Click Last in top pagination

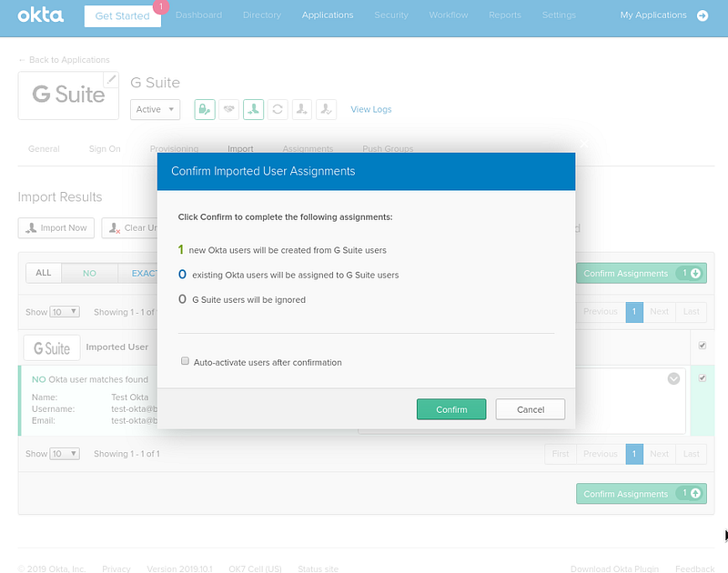pyautogui.click(x=692, y=312)
